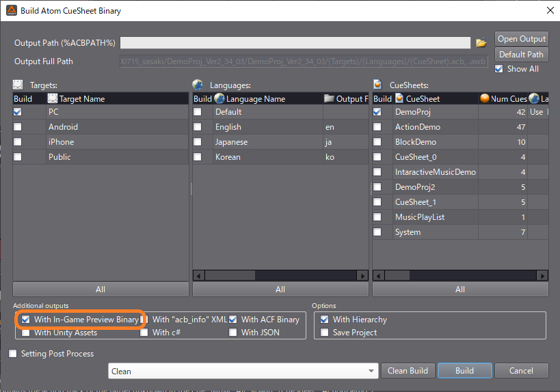560x392 pixels.
Task: Uncheck the DemoProj cuesheet build checkbox
Action: 377,112
